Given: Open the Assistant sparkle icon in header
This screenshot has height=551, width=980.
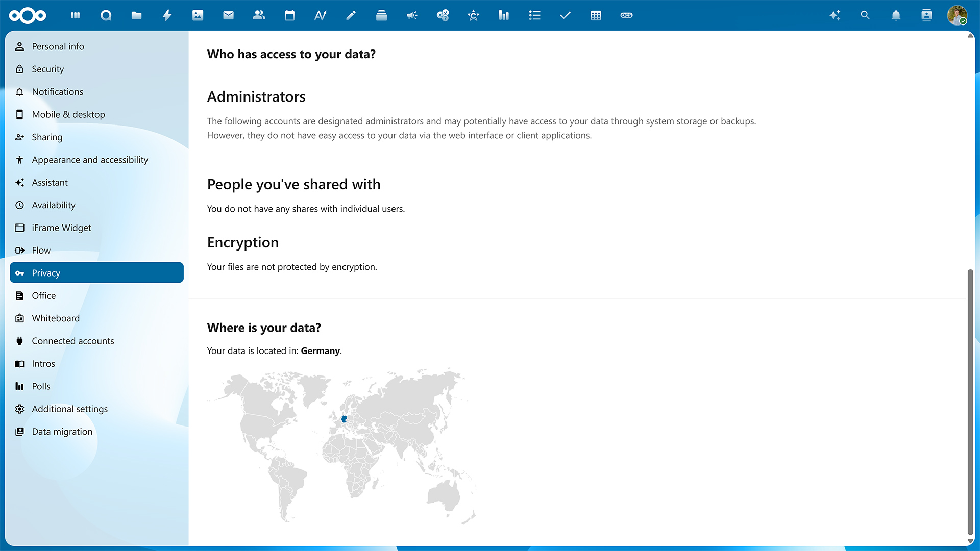Looking at the screenshot, I should click(x=835, y=15).
